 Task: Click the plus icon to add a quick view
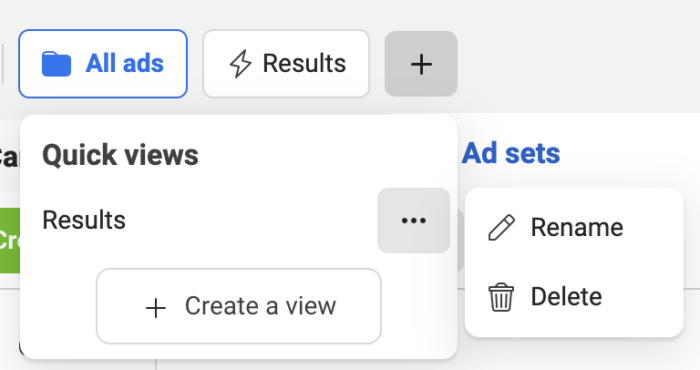coord(421,64)
